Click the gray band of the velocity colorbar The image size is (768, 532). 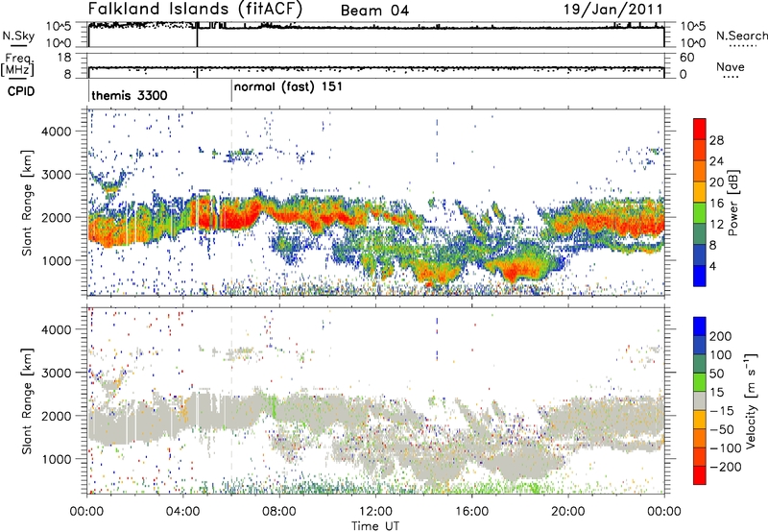click(700, 400)
